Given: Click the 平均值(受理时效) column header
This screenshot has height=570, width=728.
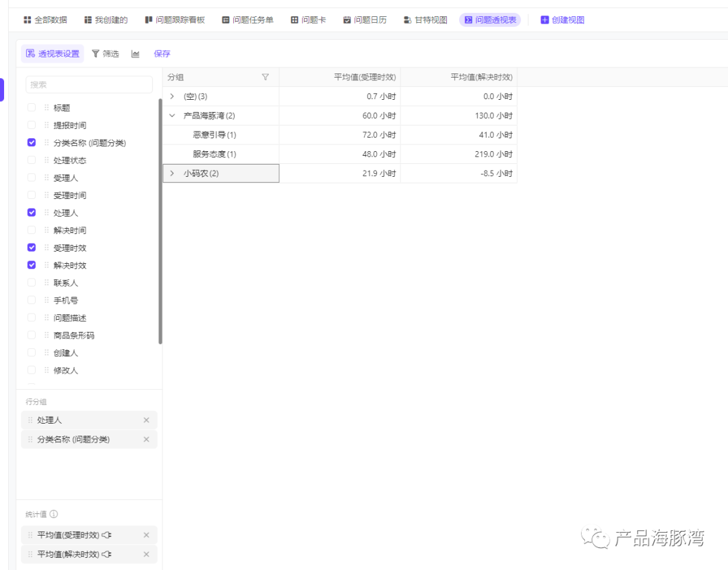Looking at the screenshot, I should point(340,77).
